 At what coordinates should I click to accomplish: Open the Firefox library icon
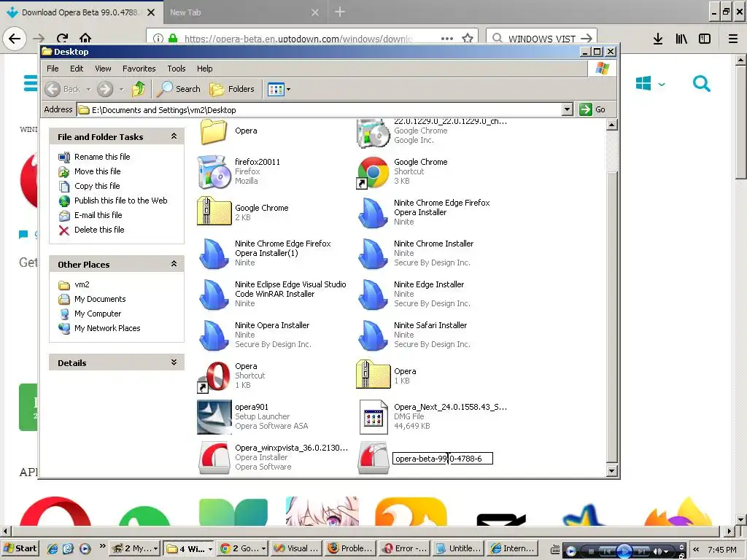tap(681, 39)
